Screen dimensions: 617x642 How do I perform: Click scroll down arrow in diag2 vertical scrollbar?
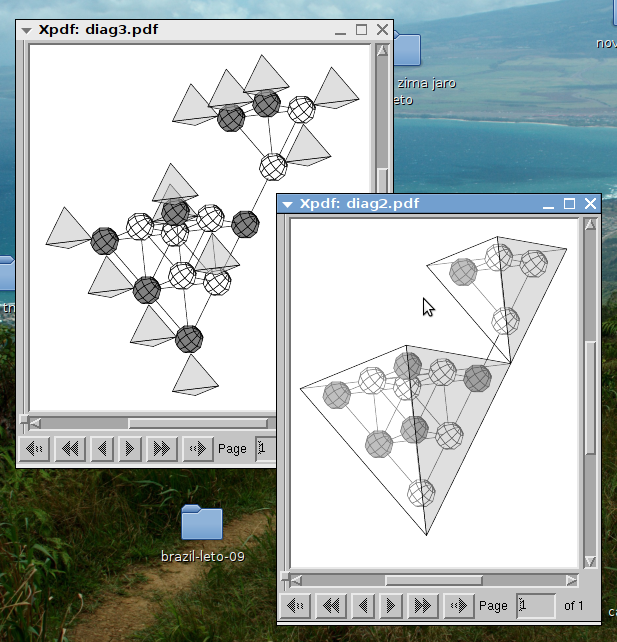point(590,561)
